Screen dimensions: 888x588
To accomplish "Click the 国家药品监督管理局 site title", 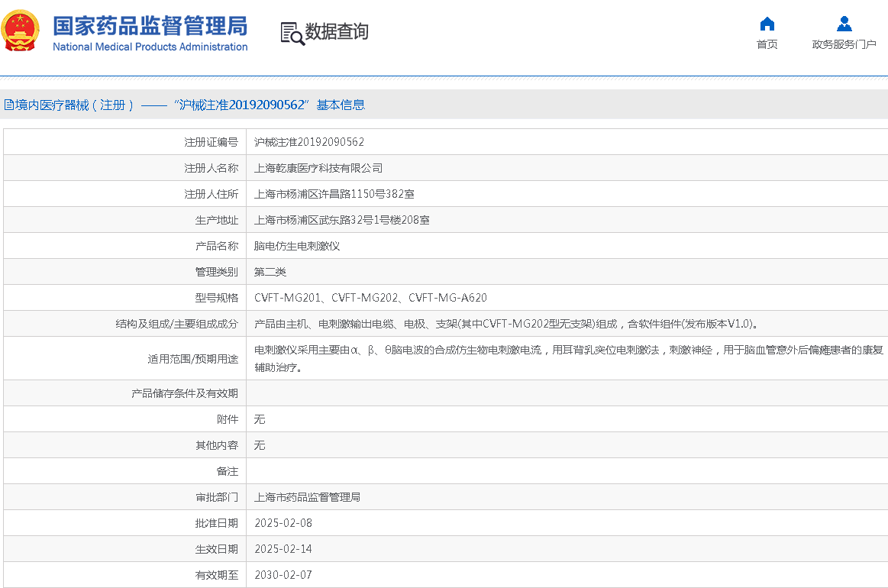I will pos(150,26).
